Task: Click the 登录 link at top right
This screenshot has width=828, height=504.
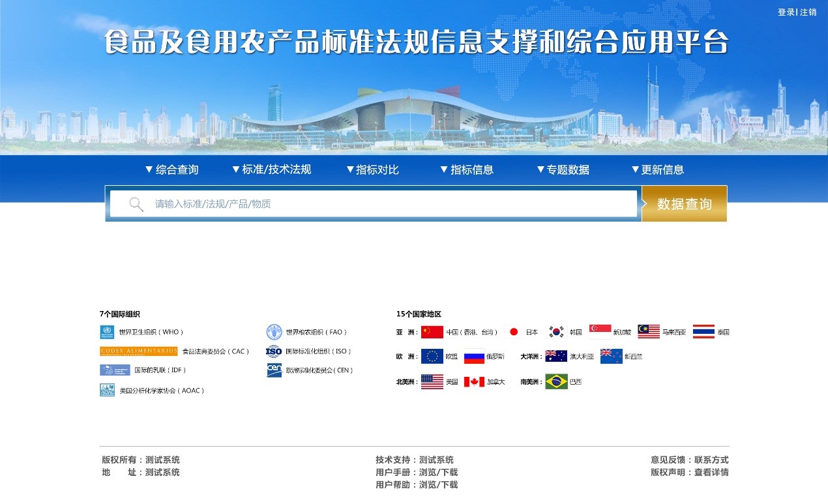Action: (786, 12)
